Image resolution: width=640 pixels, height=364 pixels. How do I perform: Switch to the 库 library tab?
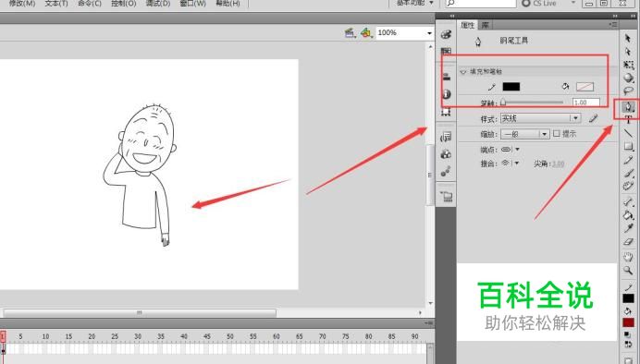485,25
